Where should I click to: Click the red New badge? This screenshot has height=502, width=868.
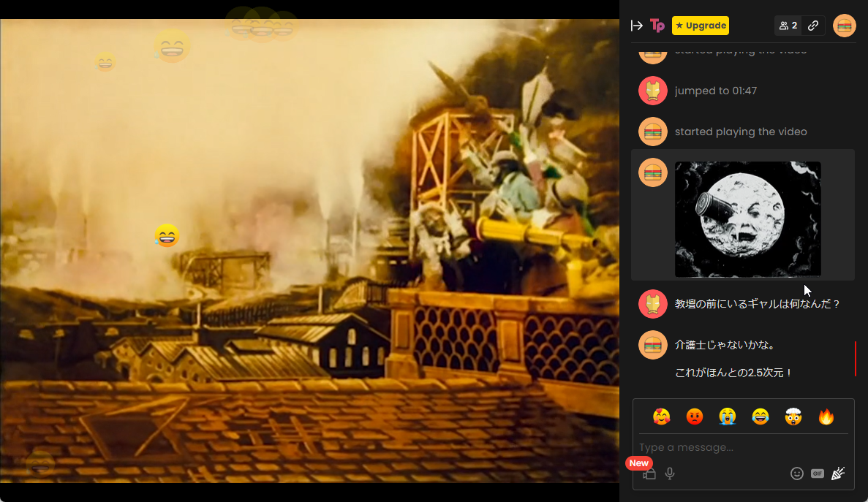(x=639, y=463)
